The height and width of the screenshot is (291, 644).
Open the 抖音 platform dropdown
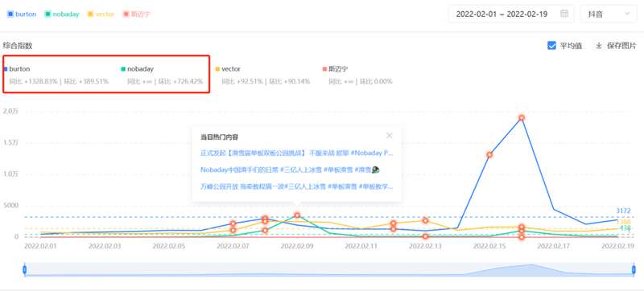point(609,14)
